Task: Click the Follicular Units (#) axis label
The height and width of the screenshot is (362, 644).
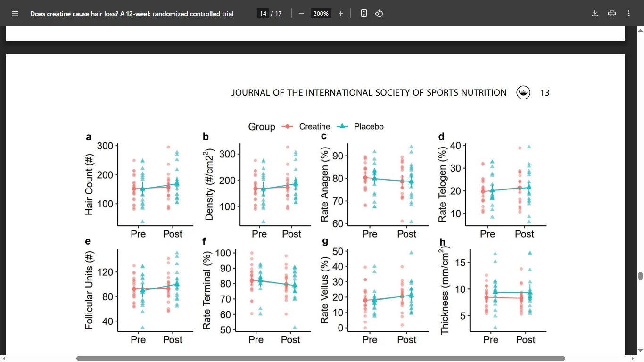Action: tap(90, 290)
